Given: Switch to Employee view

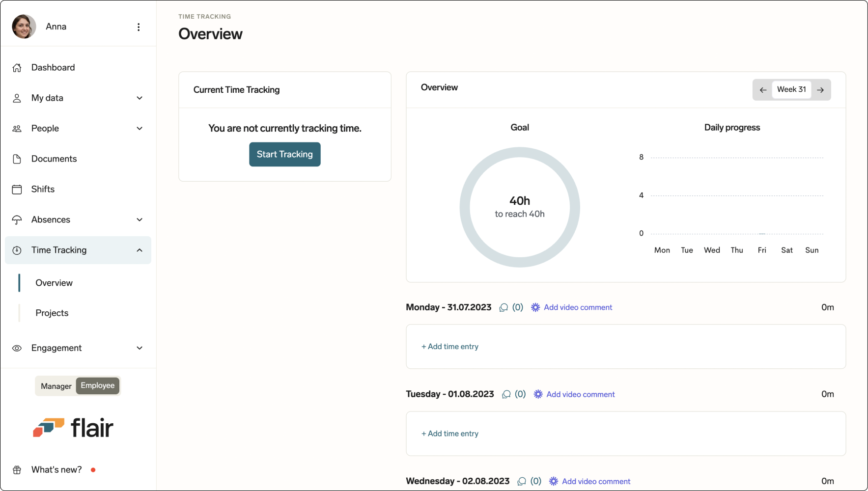Looking at the screenshot, I should point(98,386).
